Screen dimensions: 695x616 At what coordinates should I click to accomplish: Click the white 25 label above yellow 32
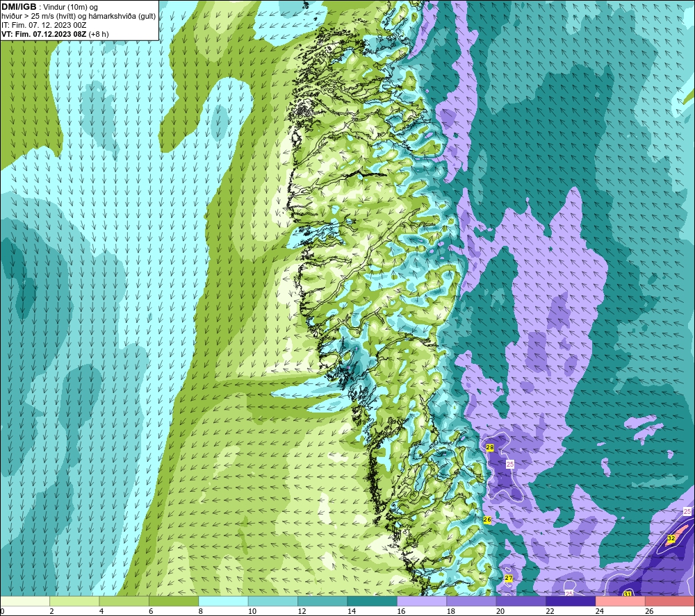(x=687, y=512)
